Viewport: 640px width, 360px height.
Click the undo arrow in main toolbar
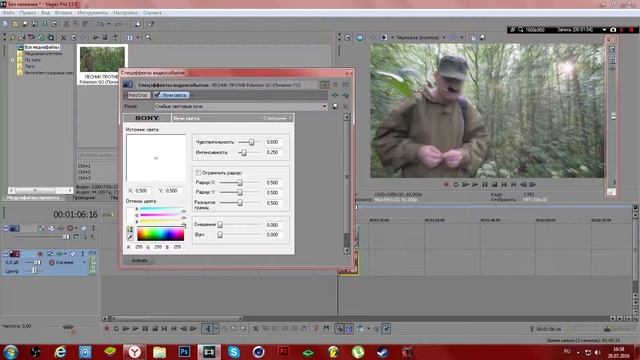100,24
